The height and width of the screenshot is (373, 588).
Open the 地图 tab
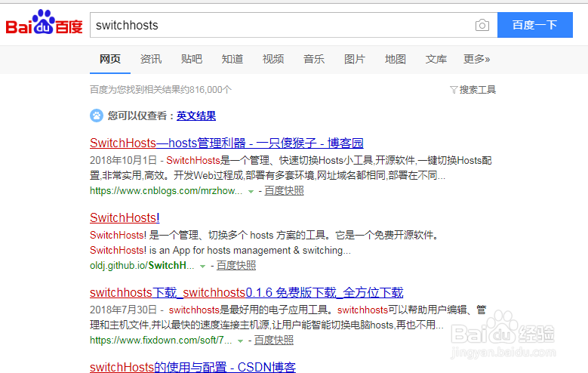click(396, 60)
